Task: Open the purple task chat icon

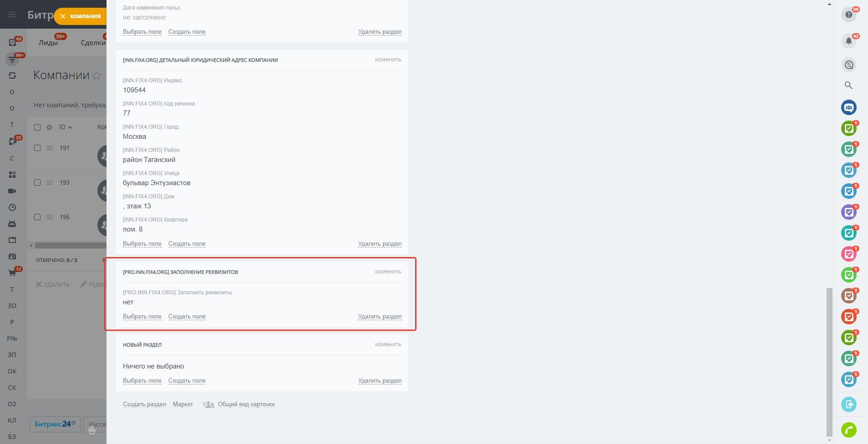Action: click(848, 212)
